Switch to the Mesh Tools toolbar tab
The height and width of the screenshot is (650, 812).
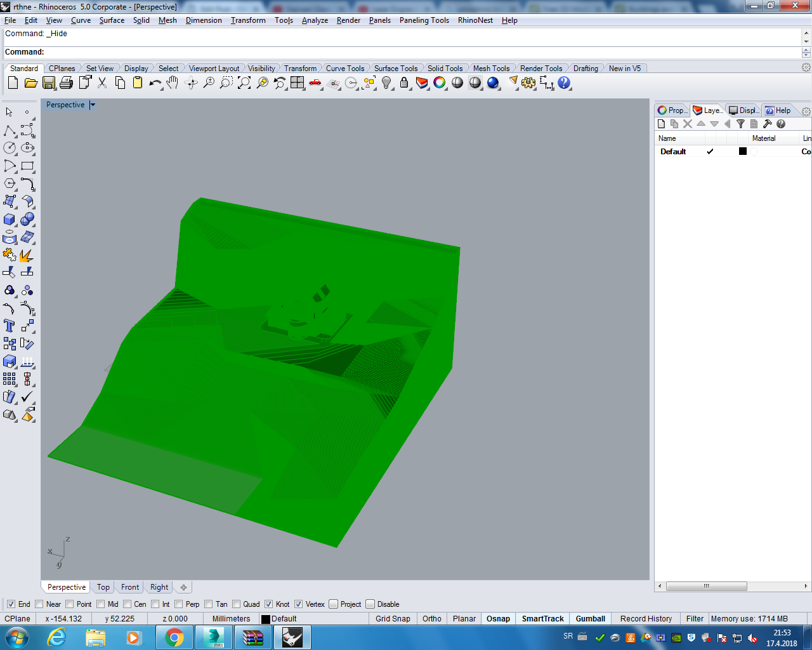point(491,69)
